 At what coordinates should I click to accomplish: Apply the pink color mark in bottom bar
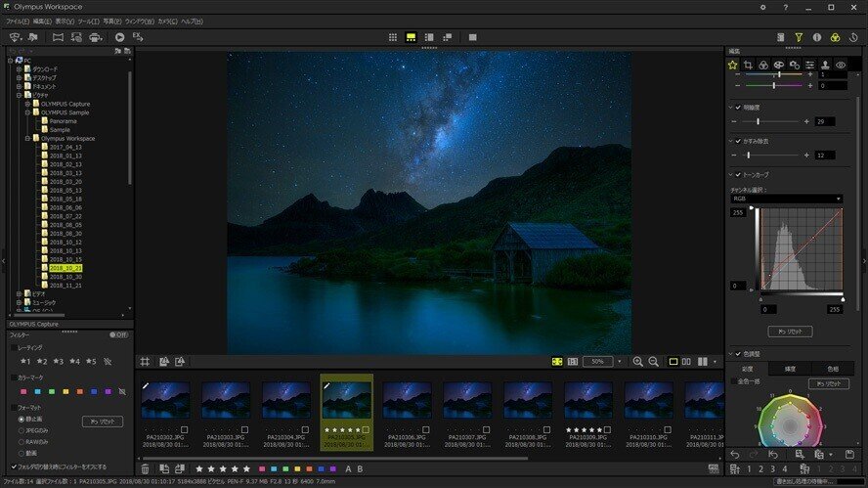pyautogui.click(x=262, y=469)
